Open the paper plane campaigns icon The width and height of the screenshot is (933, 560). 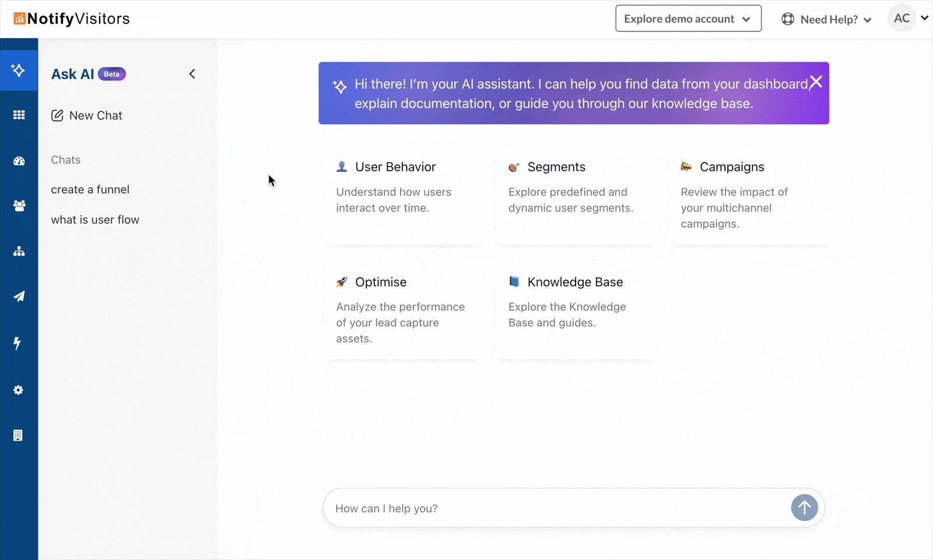pyautogui.click(x=19, y=297)
